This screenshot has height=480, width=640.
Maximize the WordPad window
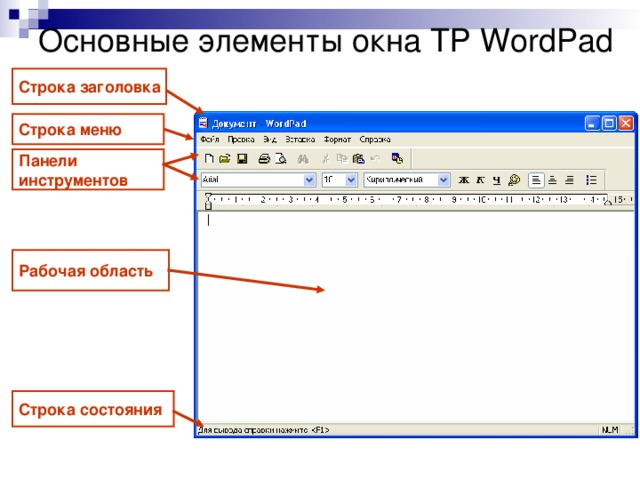click(609, 123)
